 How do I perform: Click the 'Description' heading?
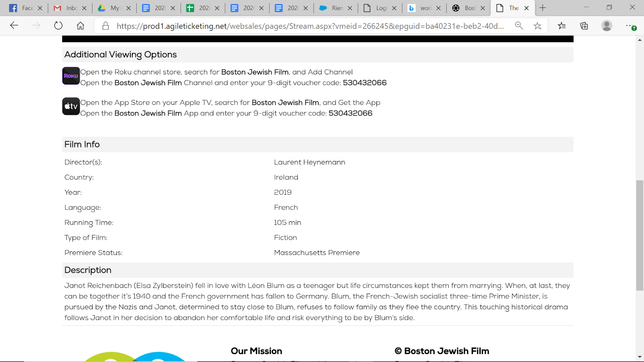coord(88,270)
